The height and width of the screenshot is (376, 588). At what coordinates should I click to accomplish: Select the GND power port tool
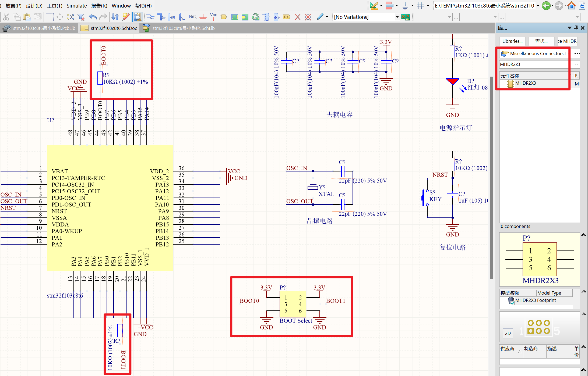203,17
